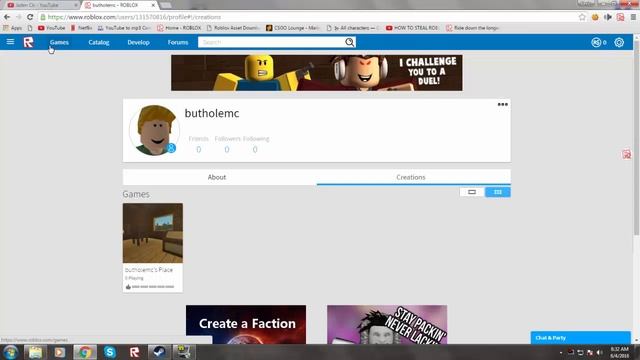
Task: Open the Chat & Party panel
Action: point(580,338)
